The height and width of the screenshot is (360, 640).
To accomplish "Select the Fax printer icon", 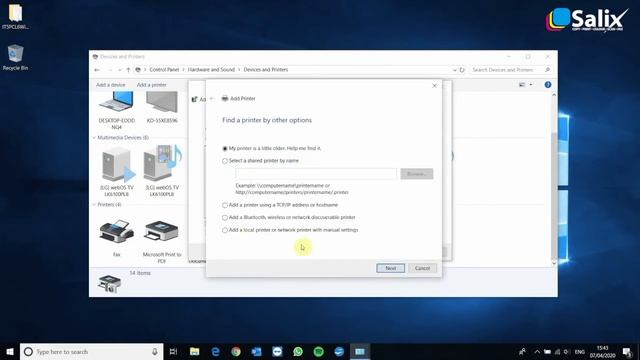I will (117, 238).
